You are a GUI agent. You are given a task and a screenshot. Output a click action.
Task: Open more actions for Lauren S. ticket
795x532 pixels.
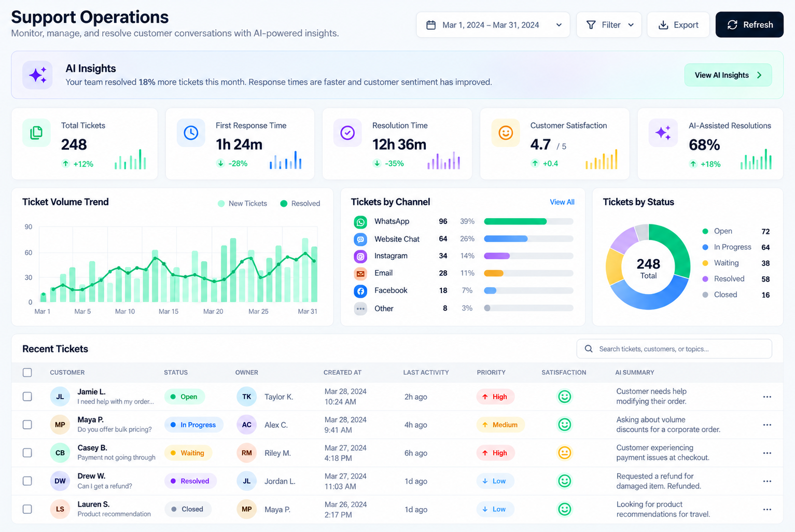767,509
